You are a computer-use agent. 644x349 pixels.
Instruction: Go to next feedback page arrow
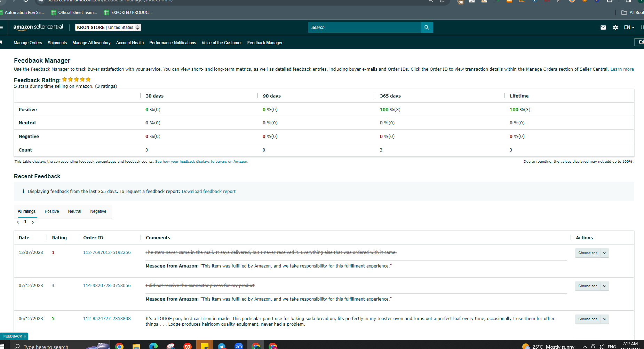pos(33,222)
